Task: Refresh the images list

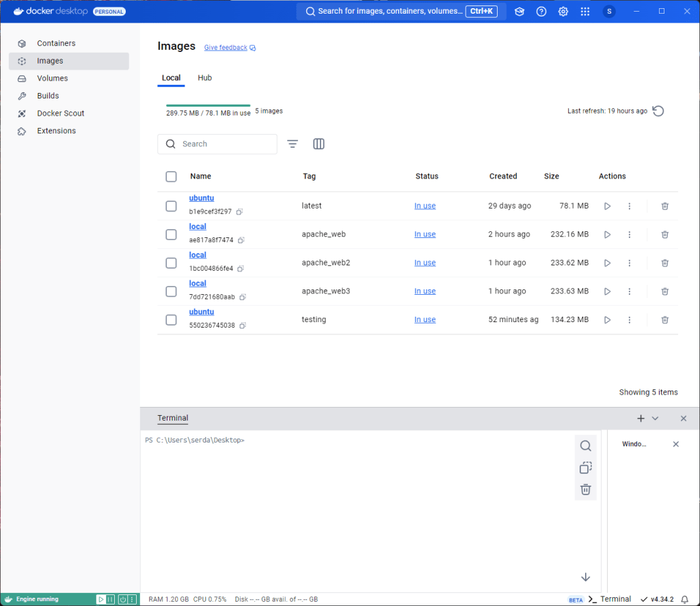Action: click(658, 110)
